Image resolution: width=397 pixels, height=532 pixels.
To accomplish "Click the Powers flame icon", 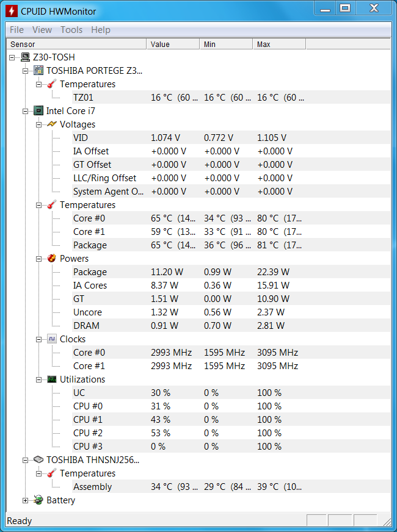I will click(x=52, y=258).
